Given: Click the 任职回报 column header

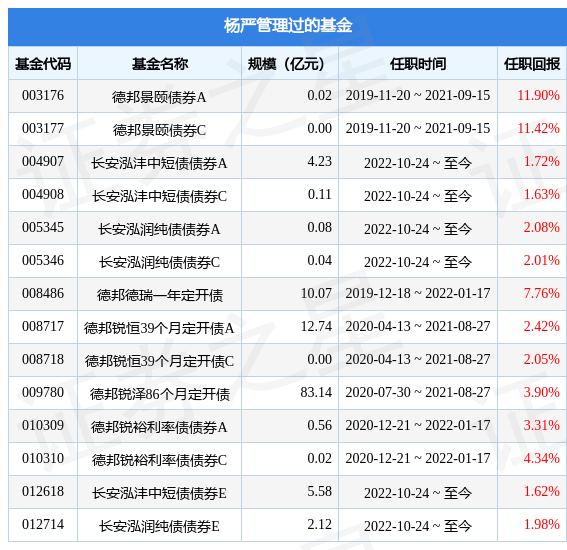Looking at the screenshot, I should (x=532, y=64).
